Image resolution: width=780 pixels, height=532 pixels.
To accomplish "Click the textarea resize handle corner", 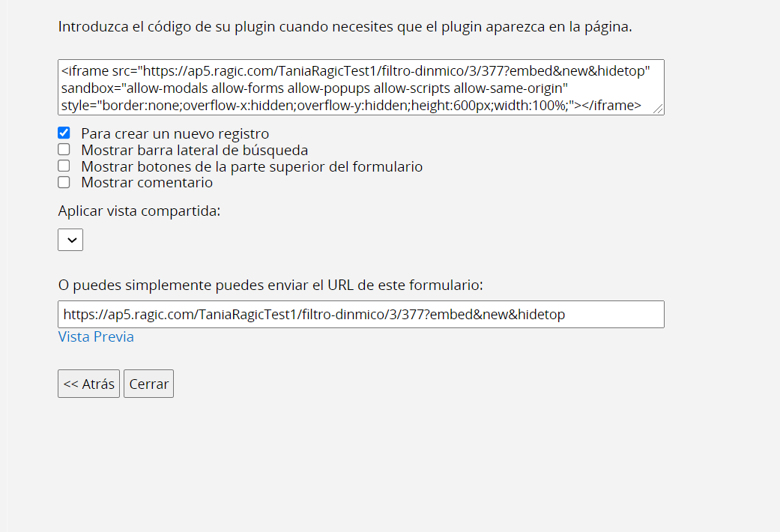I will [659, 109].
